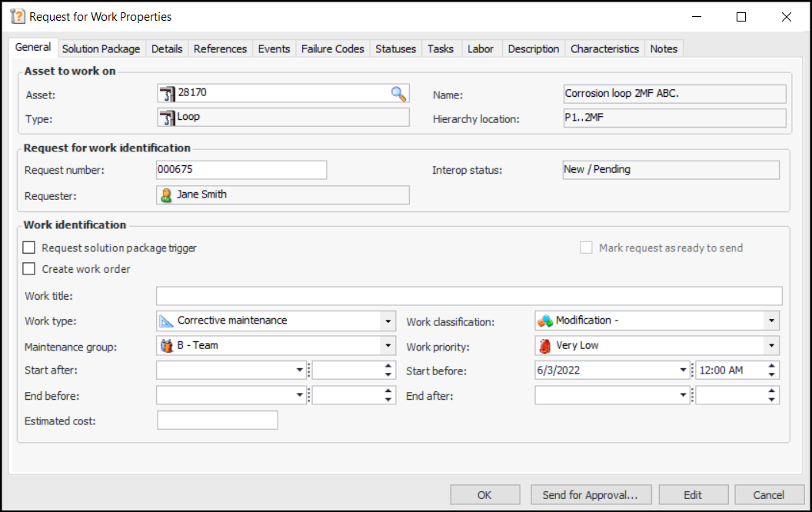Click the loop icon beside asset 28170

pyautogui.click(x=167, y=93)
